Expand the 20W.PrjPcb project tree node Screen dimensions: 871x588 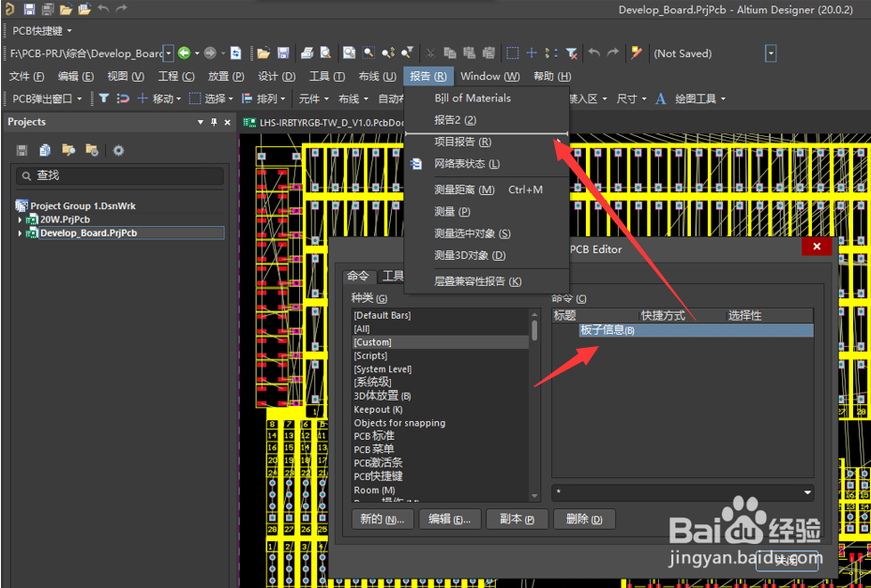click(x=21, y=219)
